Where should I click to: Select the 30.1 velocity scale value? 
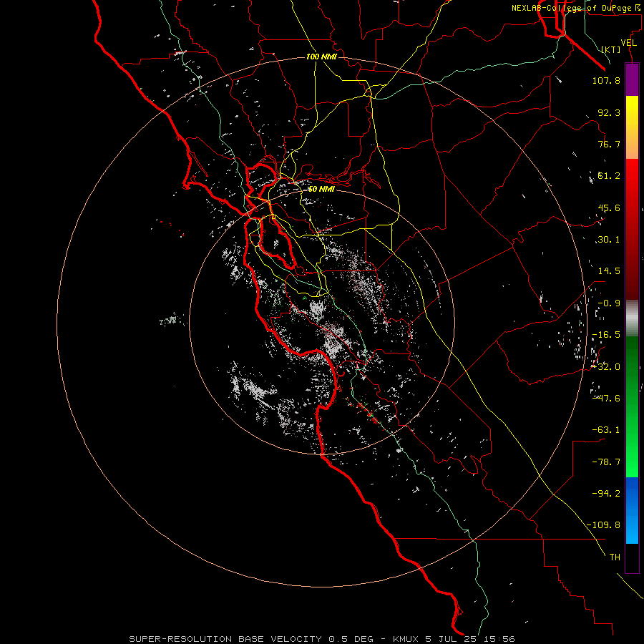tap(609, 240)
